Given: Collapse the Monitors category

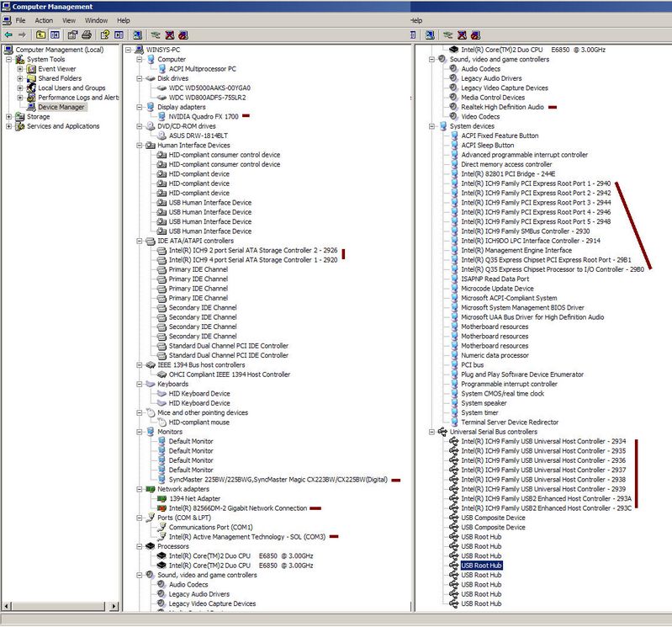Looking at the screenshot, I should tap(140, 432).
